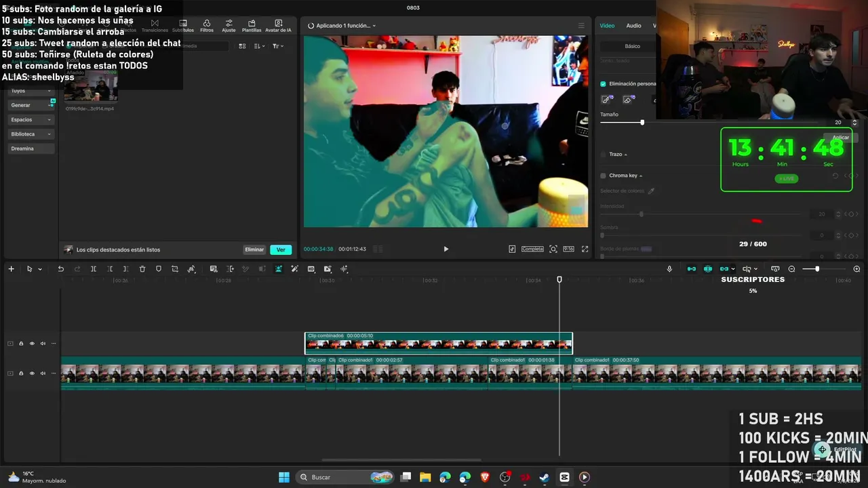Open the Avatar de IA tab
868x488 pixels.
point(278,26)
